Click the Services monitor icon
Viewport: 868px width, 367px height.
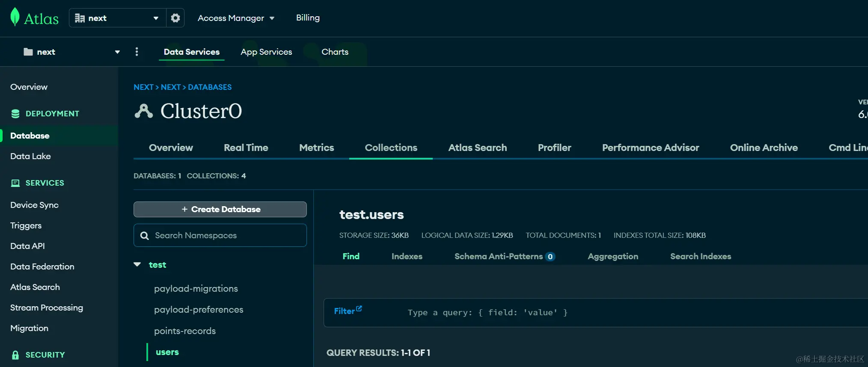[15, 183]
